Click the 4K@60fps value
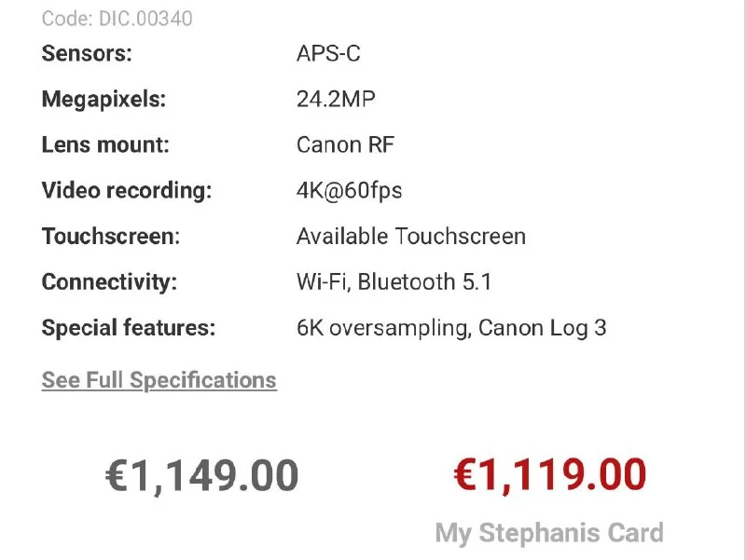 (349, 191)
